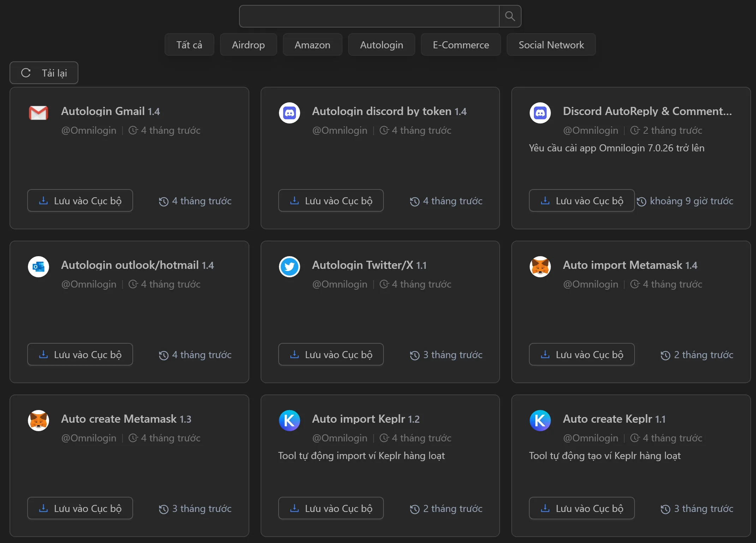The height and width of the screenshot is (543, 756).
Task: Select the Airdrop category tab
Action: [248, 45]
